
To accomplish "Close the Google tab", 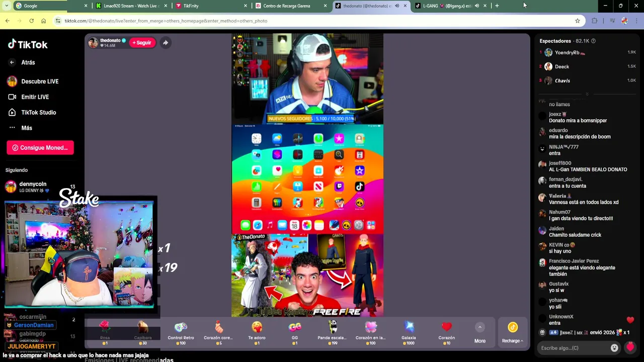I will (x=86, y=6).
